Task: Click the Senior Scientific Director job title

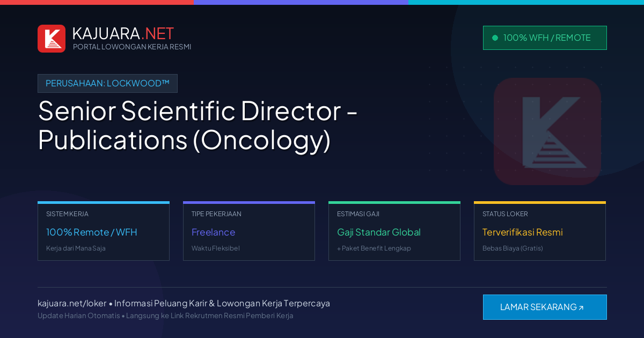Action: tap(198, 126)
